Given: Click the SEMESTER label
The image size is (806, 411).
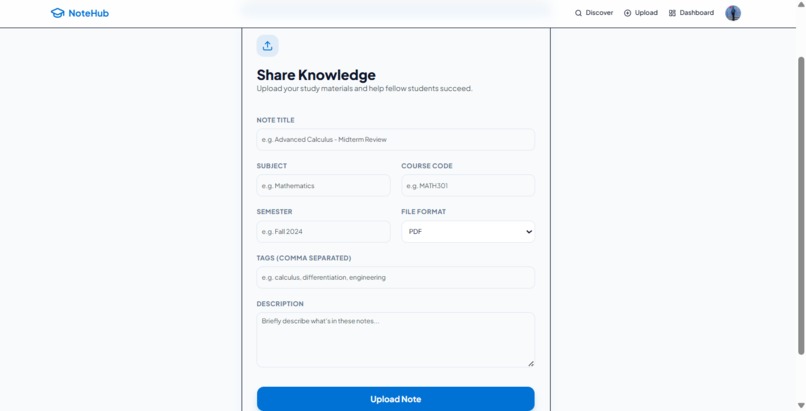Looking at the screenshot, I should click(274, 212).
